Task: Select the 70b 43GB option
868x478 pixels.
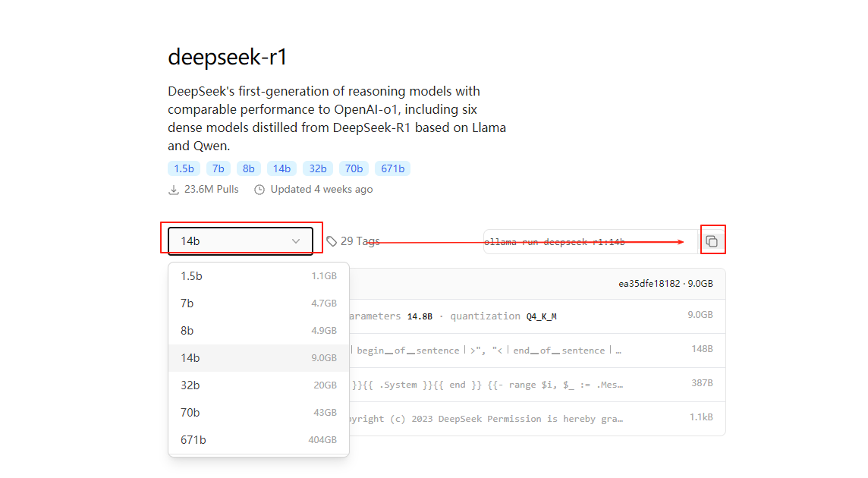Action: [258, 413]
